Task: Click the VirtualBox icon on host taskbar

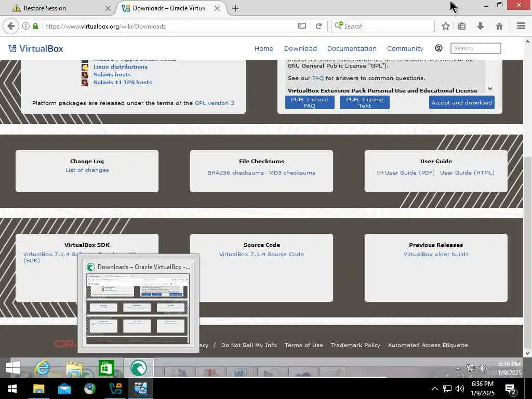Action: coord(115,389)
